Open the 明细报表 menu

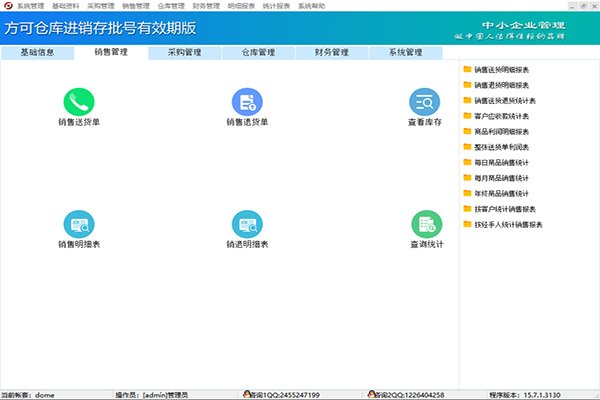click(x=241, y=6)
